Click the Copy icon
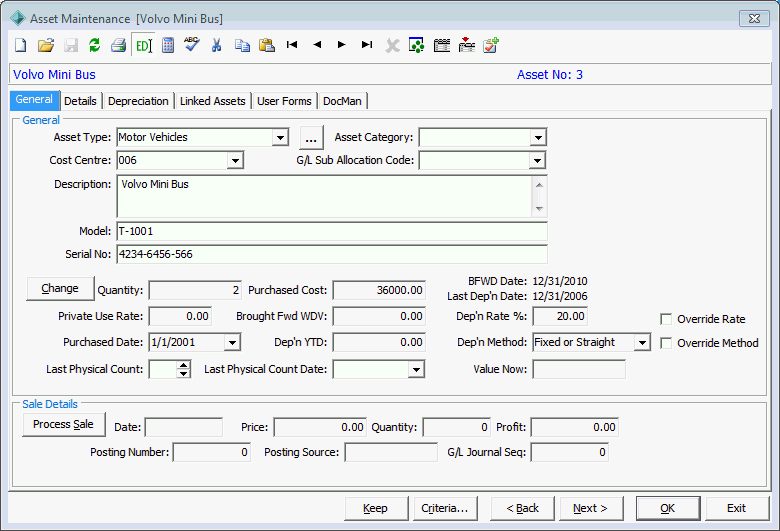 pos(242,45)
